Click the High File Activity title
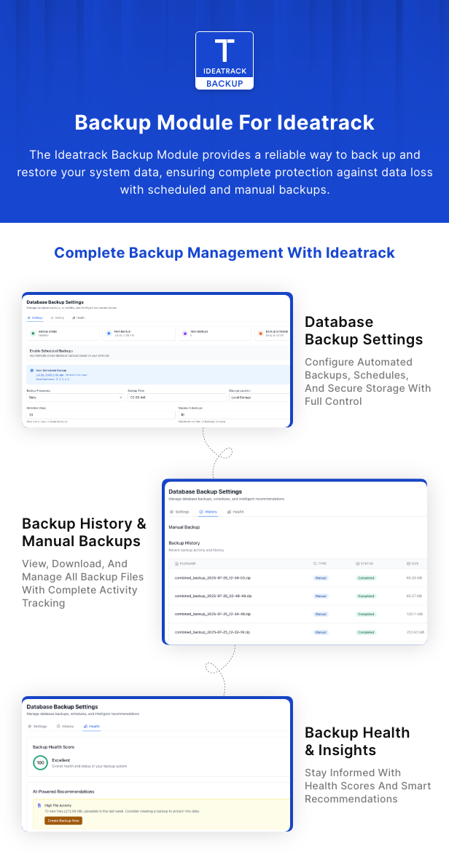The image size is (449, 868). coord(58,805)
